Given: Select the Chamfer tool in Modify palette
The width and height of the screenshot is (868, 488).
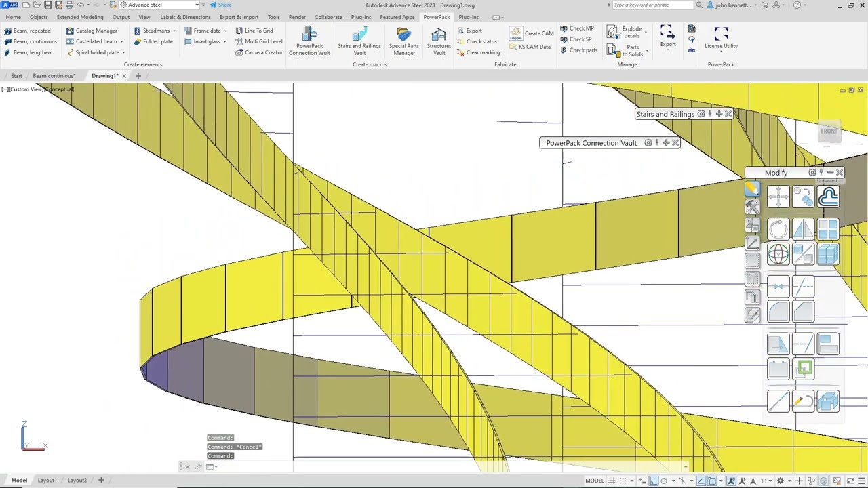Looking at the screenshot, I should pyautogui.click(x=803, y=312).
